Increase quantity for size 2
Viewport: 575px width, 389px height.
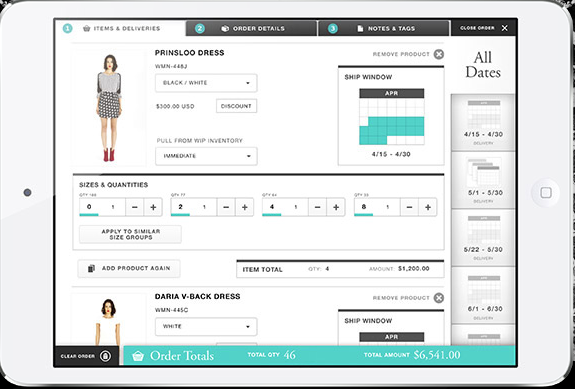[x=244, y=207]
